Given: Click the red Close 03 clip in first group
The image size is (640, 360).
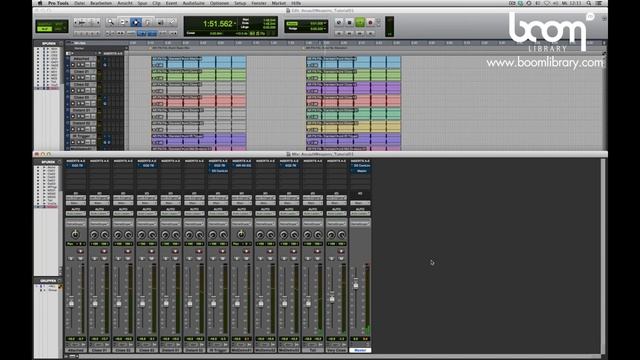Looking at the screenshot, I should [x=199, y=100].
